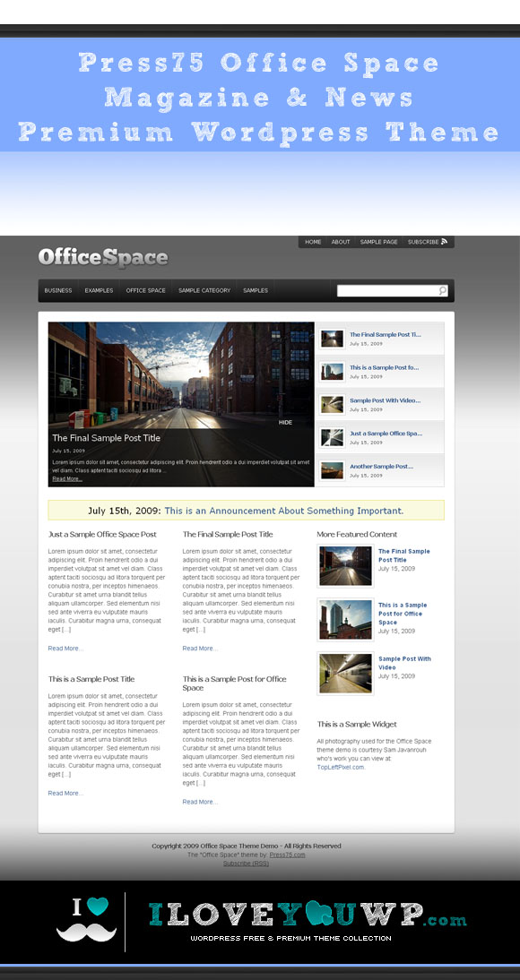Read More under Just a Sample Office Space Post

click(65, 649)
